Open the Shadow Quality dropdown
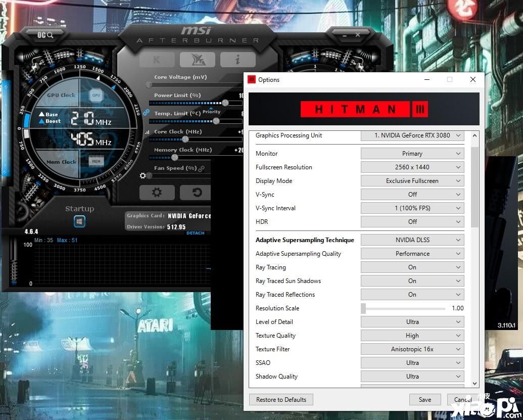 click(x=412, y=377)
